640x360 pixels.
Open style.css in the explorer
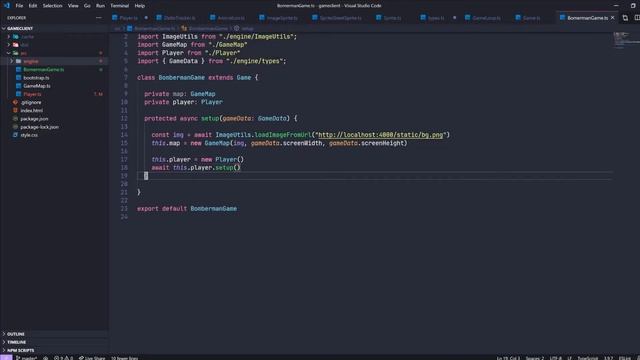pyautogui.click(x=29, y=135)
